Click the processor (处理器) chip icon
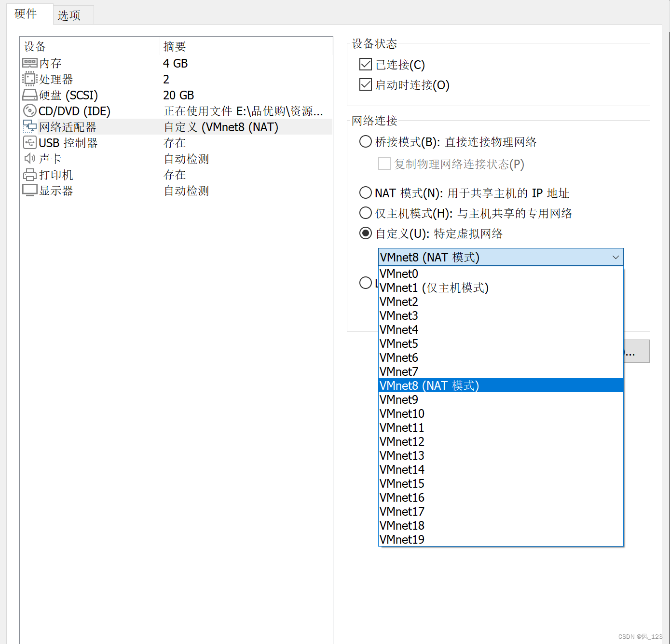 (x=30, y=79)
